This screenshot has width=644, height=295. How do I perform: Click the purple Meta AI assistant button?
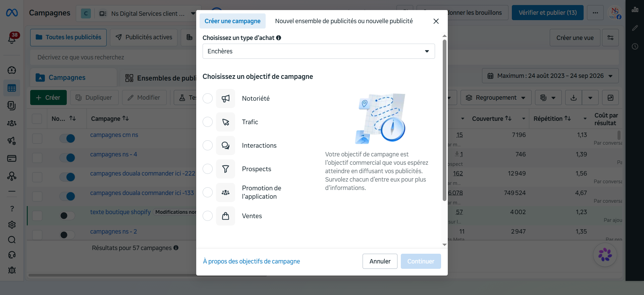(605, 255)
